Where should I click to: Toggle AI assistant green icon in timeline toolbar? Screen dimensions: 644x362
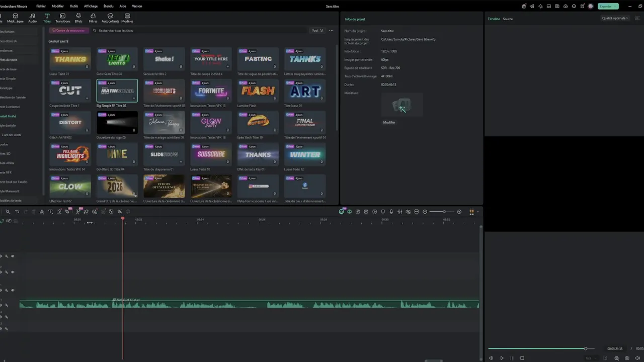pos(341,212)
